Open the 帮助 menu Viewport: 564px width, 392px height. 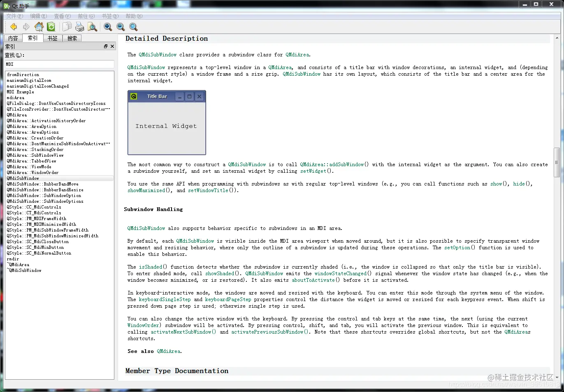pos(134,16)
